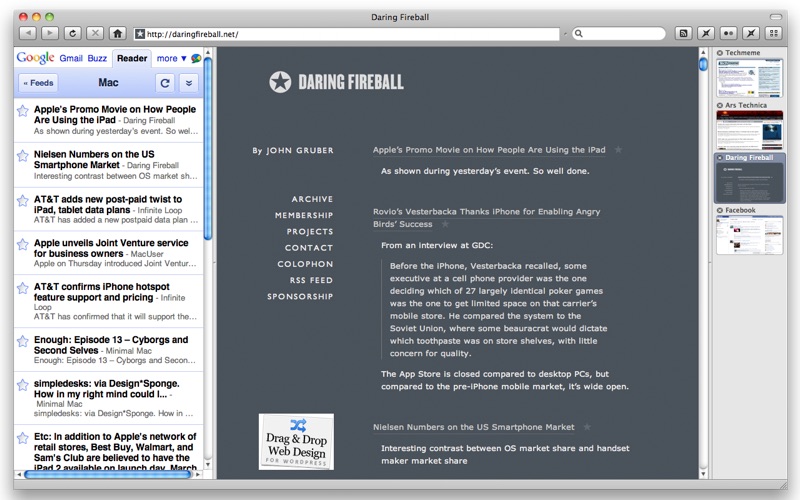The height and width of the screenshot is (500, 800).
Task: Expand the Google more menu
Action: (x=171, y=58)
